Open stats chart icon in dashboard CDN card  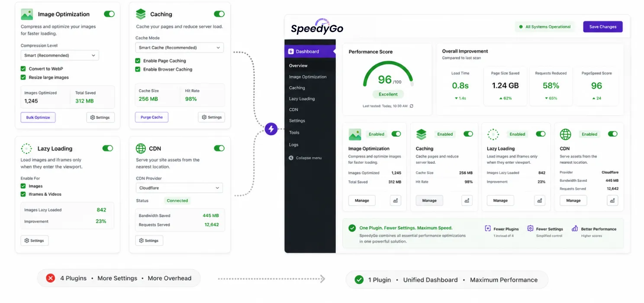pos(612,200)
